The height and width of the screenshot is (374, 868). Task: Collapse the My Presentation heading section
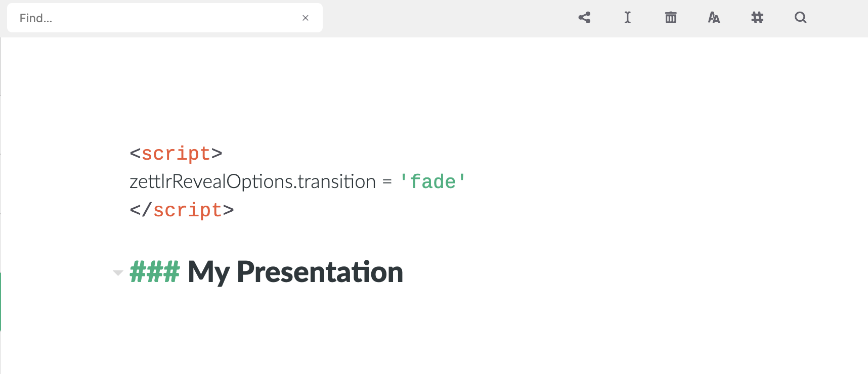pyautogui.click(x=118, y=272)
